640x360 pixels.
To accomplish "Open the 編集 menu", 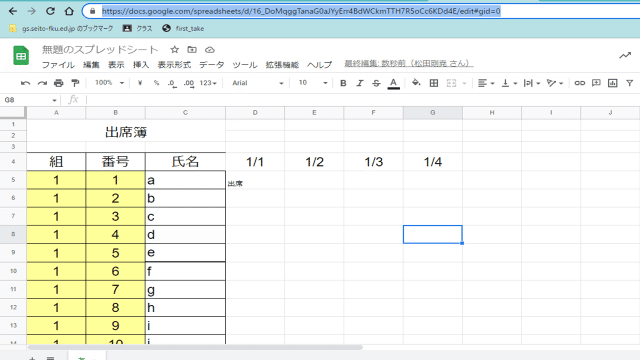I will point(91,65).
